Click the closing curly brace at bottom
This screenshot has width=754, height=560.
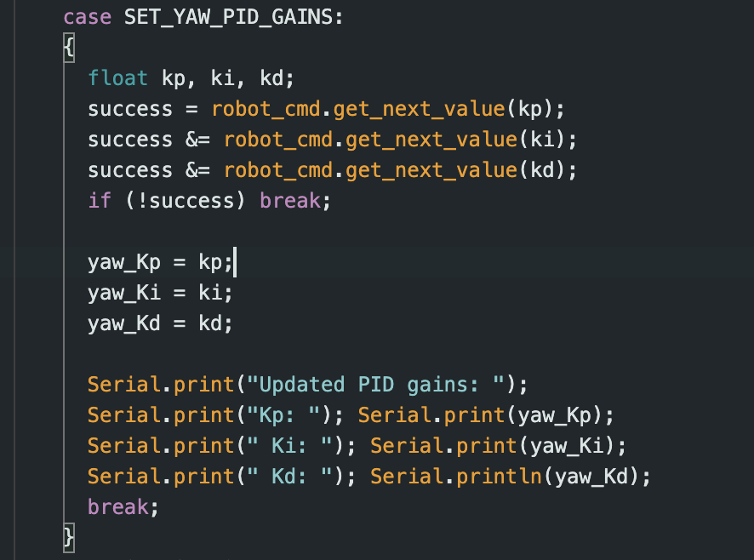click(69, 539)
